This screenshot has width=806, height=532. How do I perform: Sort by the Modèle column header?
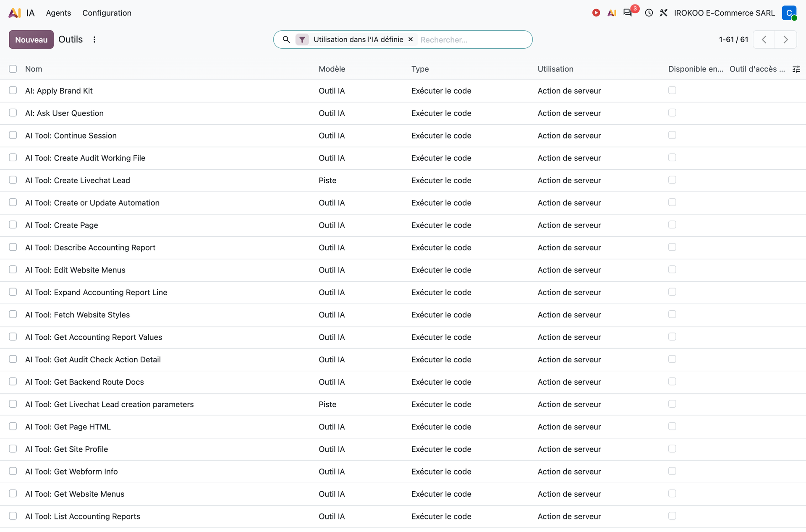click(332, 69)
